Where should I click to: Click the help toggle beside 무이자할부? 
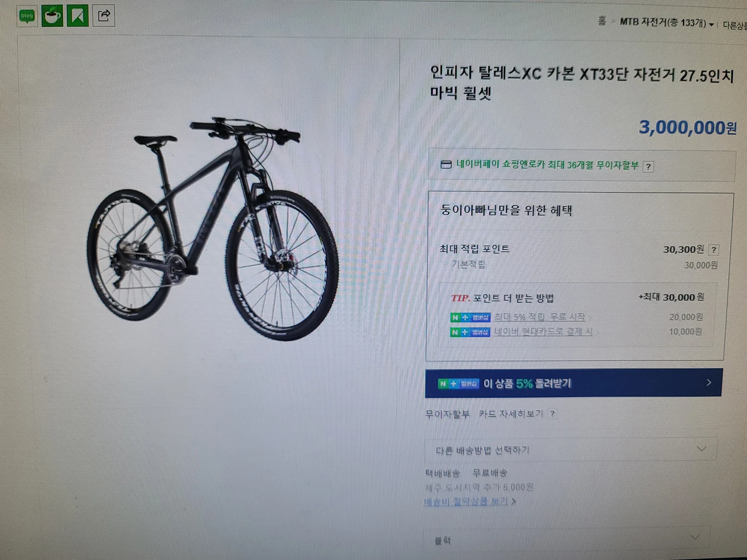[x=647, y=166]
